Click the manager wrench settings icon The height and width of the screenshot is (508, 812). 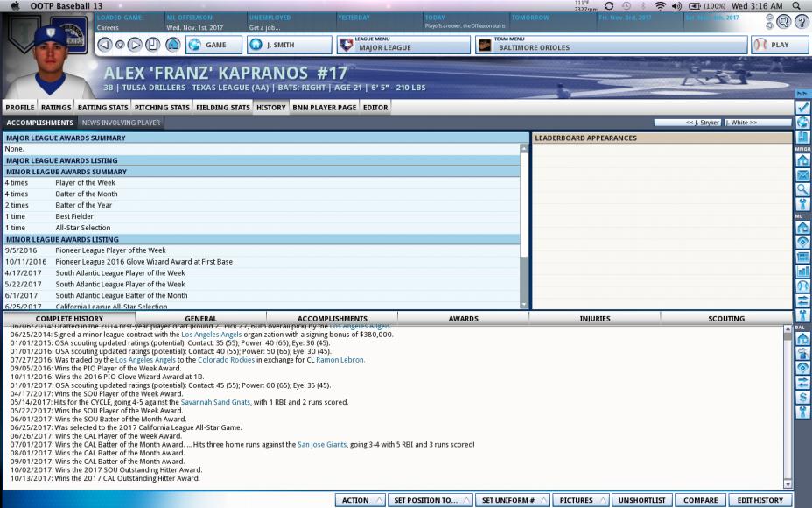point(802,204)
